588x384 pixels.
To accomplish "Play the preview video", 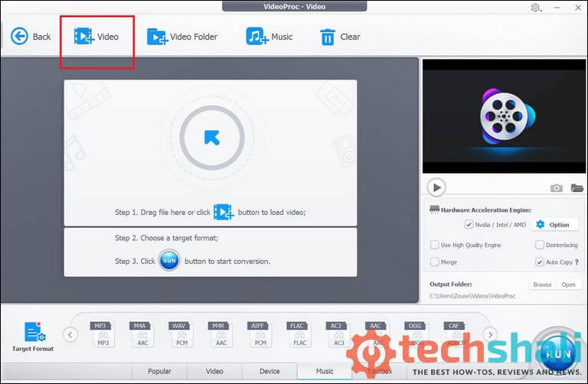I will coord(436,187).
